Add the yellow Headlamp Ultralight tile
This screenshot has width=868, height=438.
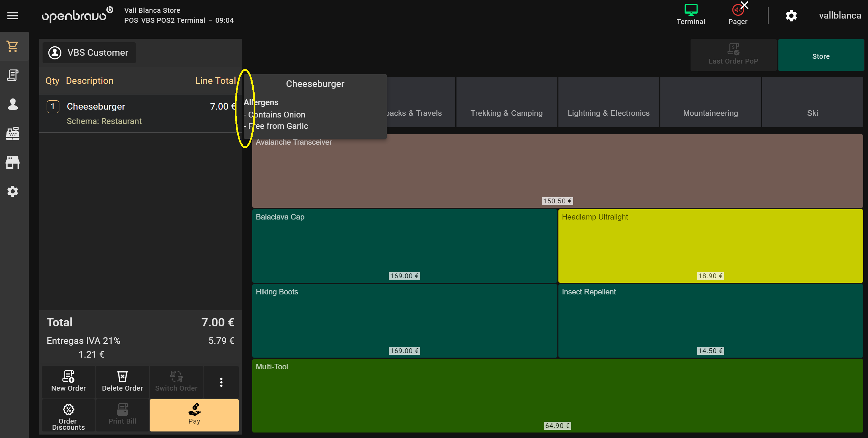710,246
